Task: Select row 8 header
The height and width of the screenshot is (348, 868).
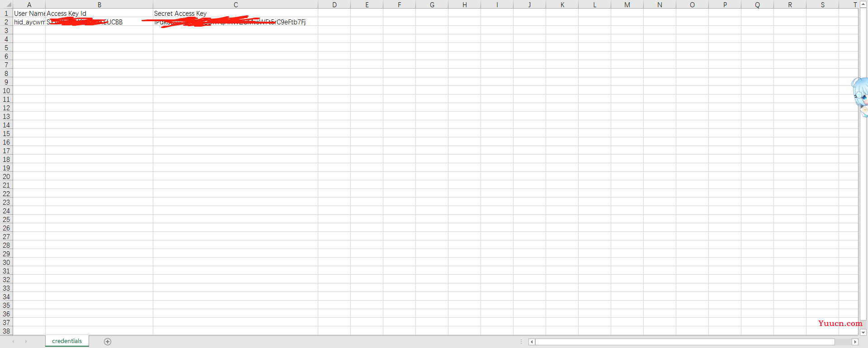Action: [6, 74]
